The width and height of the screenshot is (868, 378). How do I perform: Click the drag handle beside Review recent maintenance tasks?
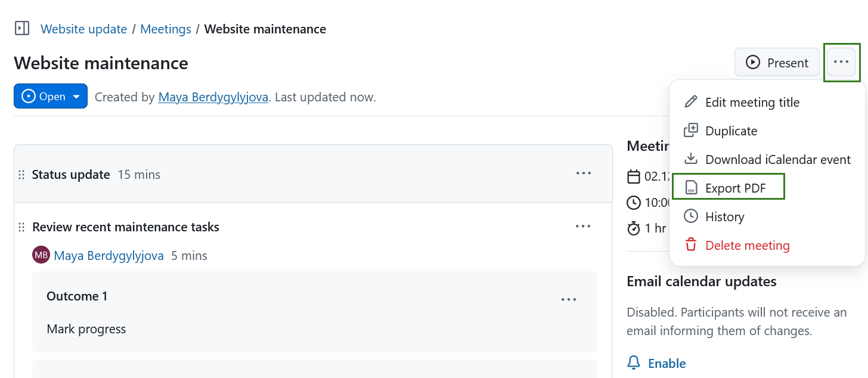click(21, 227)
